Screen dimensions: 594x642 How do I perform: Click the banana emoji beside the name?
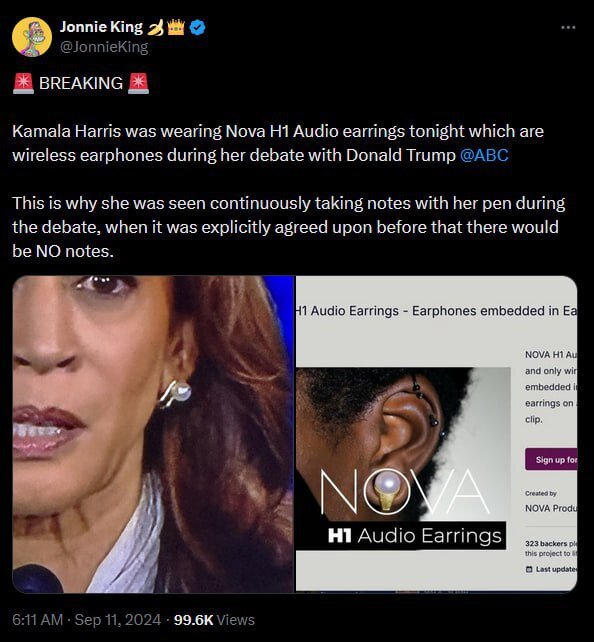tap(156, 27)
